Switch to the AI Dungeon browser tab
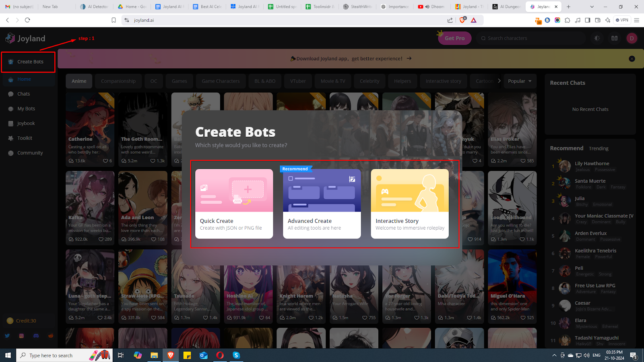This screenshot has height=362, width=644. point(507,6)
